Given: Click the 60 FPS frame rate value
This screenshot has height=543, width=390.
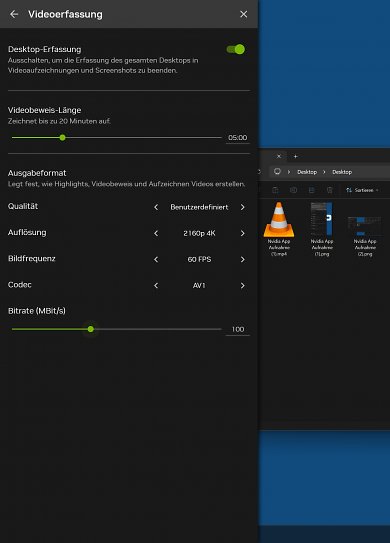Looking at the screenshot, I should pos(199,259).
